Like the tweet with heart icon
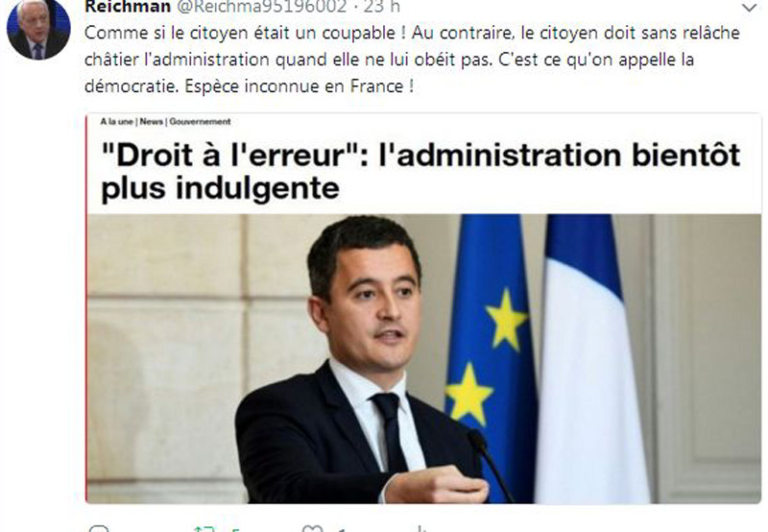The width and height of the screenshot is (768, 532). point(313,528)
